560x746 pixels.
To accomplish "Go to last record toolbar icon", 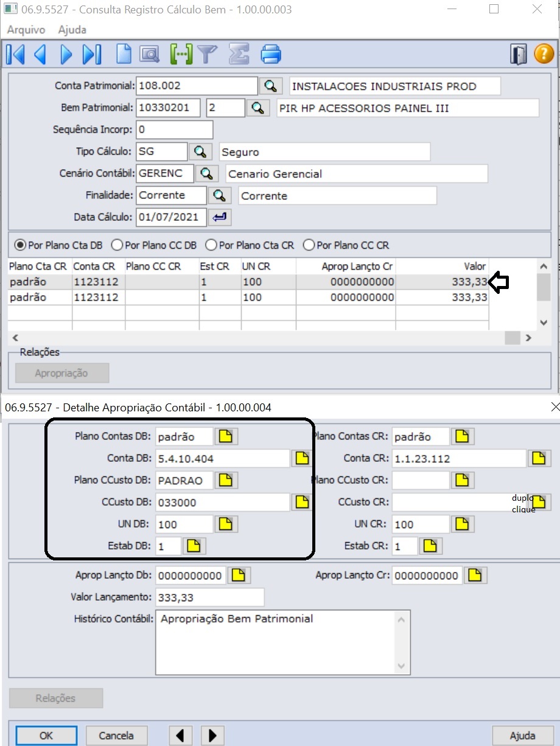I will [x=92, y=55].
